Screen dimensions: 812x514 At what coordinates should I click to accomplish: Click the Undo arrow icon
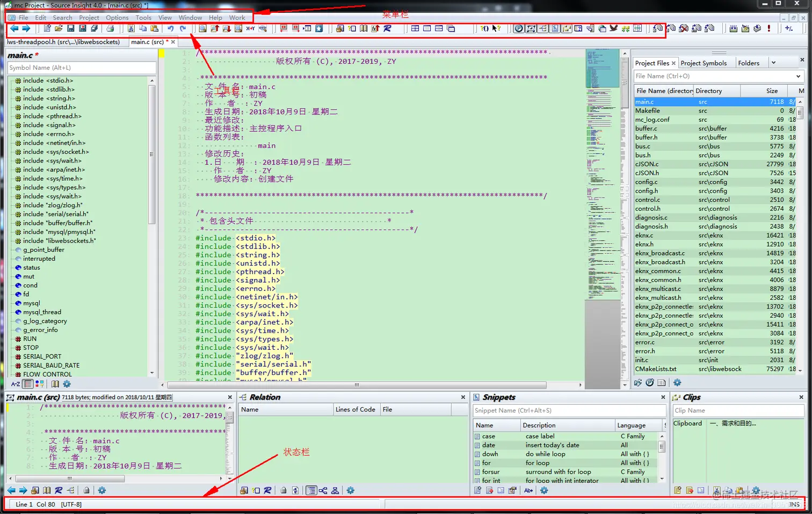(x=170, y=28)
